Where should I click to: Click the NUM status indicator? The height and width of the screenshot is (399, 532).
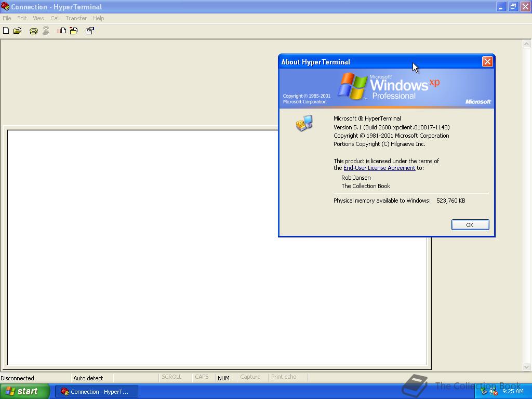pos(223,378)
